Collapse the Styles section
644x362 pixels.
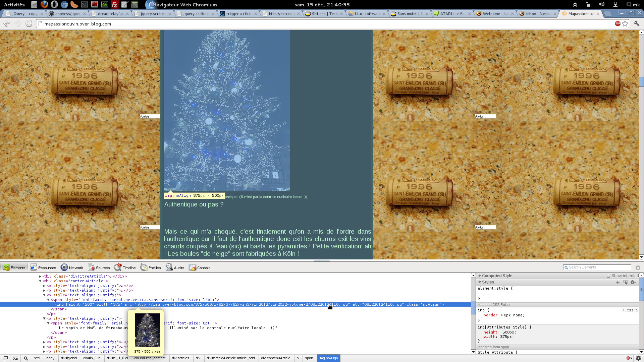480,282
